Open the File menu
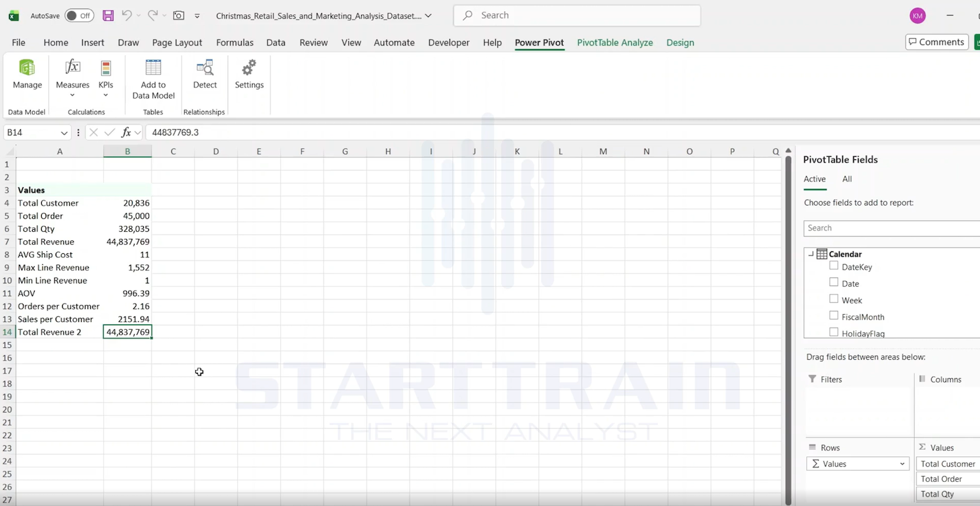980x506 pixels. click(19, 42)
